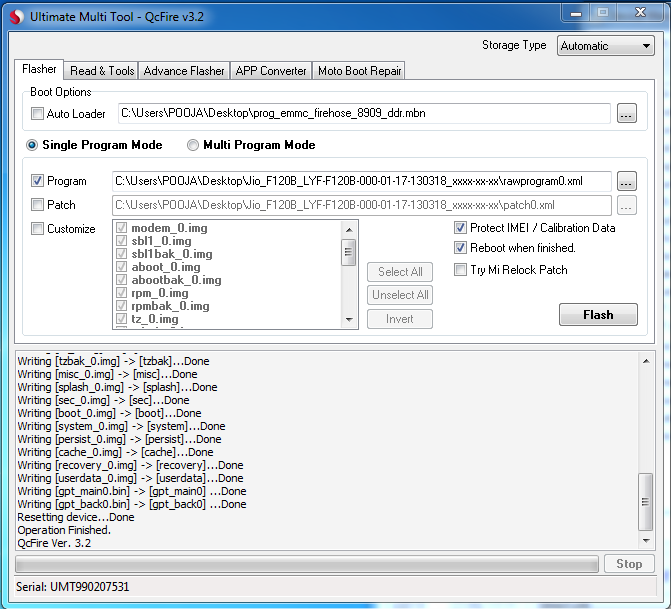Click the Invert button
This screenshot has width=671, height=609.
point(400,319)
